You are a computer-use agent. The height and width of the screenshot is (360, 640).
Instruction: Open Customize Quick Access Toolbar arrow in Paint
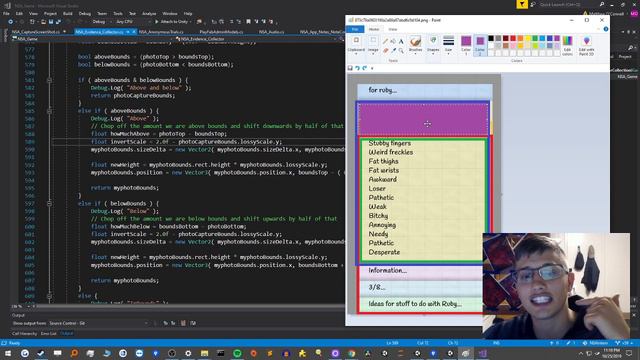tap(372, 68)
